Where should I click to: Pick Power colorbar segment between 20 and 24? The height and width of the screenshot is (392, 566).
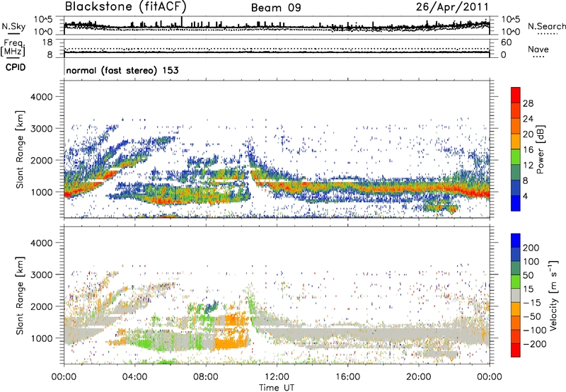tap(516, 126)
